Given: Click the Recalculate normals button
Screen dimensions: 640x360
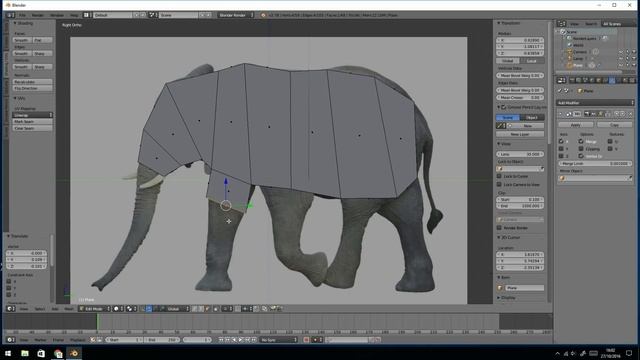Looking at the screenshot, I should [x=32, y=82].
